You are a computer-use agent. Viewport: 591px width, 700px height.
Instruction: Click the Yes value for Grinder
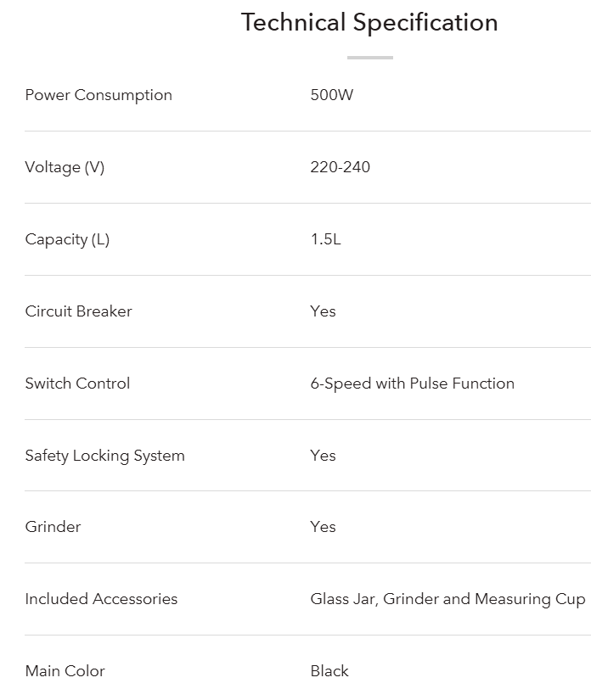coord(324,527)
